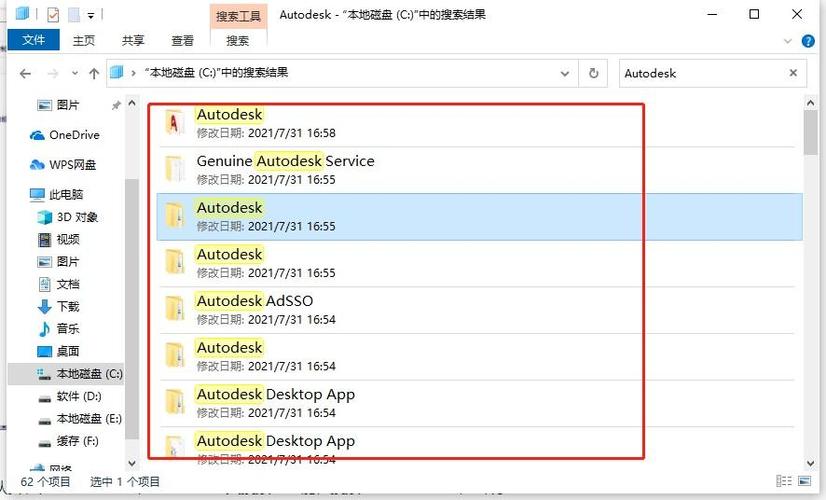Switch to large icons view in status bar
Viewport: 826px width, 500px height.
pyautogui.click(x=804, y=481)
